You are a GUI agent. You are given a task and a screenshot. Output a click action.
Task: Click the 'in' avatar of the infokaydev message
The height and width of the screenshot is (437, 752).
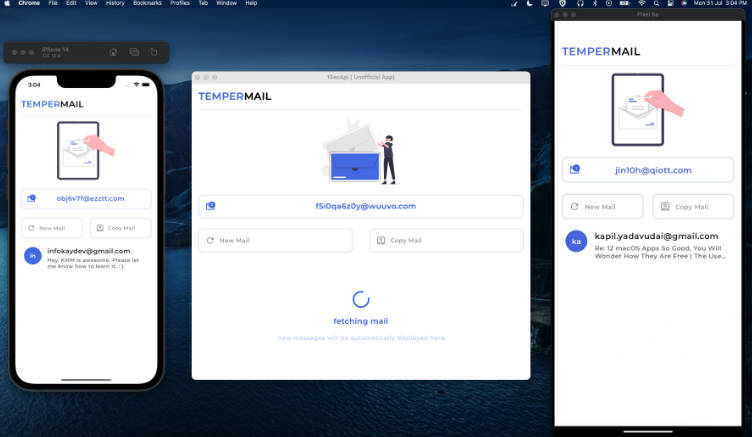[33, 256]
